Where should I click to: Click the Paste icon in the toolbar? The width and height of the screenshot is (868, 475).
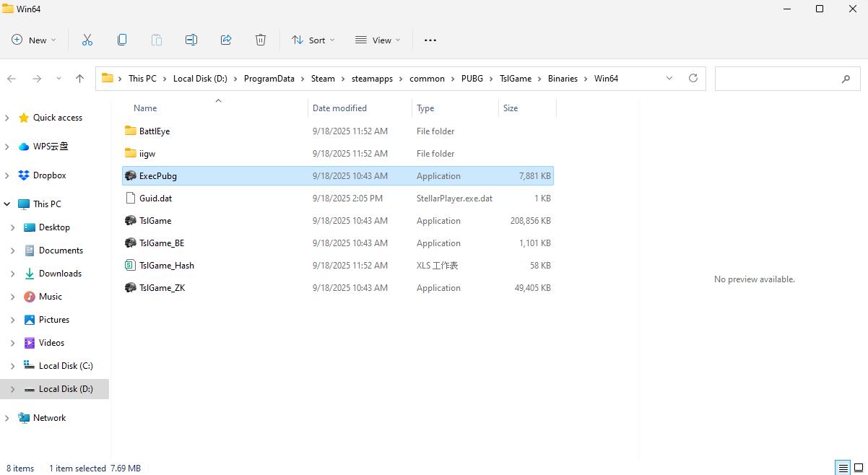pos(157,40)
